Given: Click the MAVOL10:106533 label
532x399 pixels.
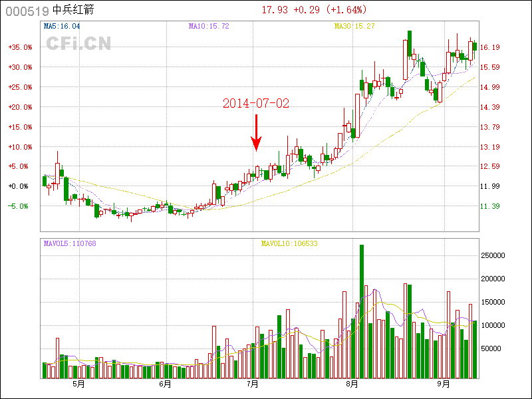Looking at the screenshot, I should tap(289, 243).
